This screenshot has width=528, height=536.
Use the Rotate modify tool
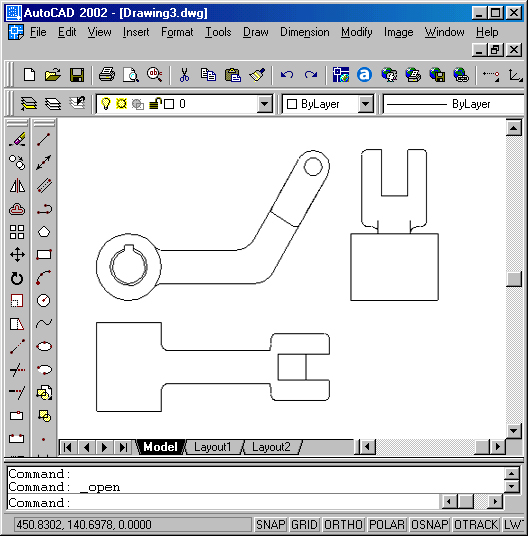pos(17,278)
